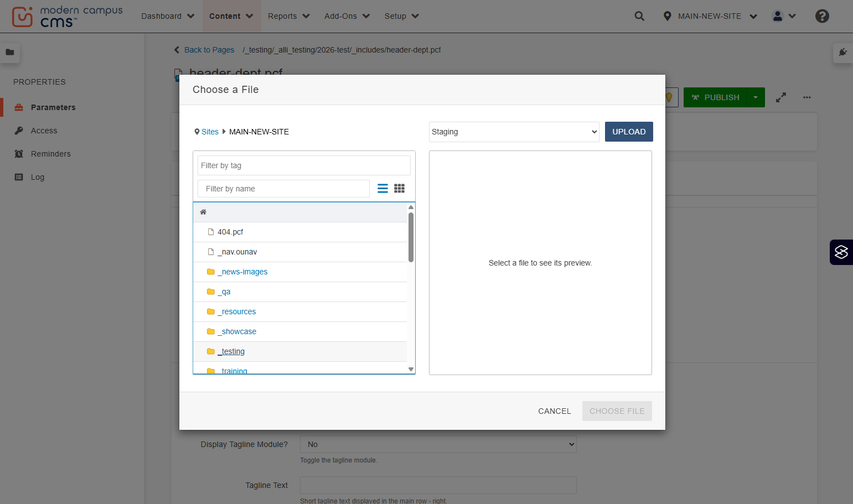Follow the Back to Pages link
853x504 pixels.
[x=209, y=50]
